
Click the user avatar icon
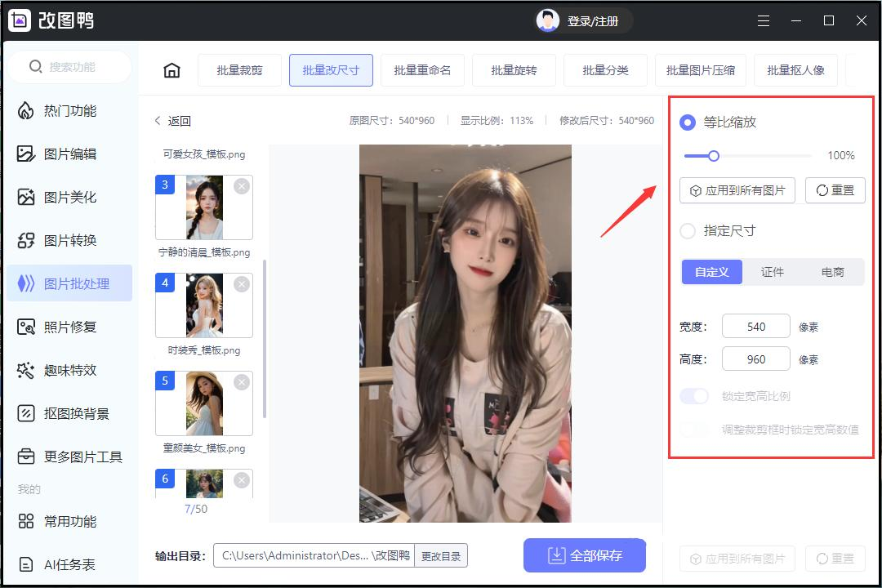(x=547, y=20)
